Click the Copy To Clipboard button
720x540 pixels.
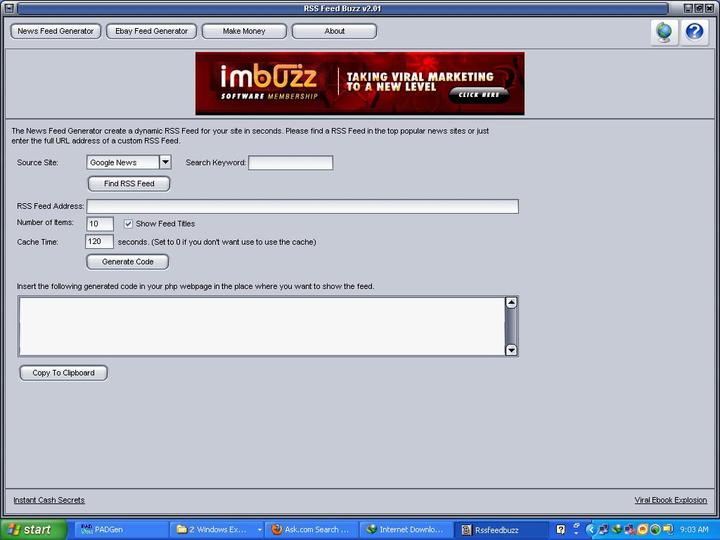pyautogui.click(x=63, y=373)
